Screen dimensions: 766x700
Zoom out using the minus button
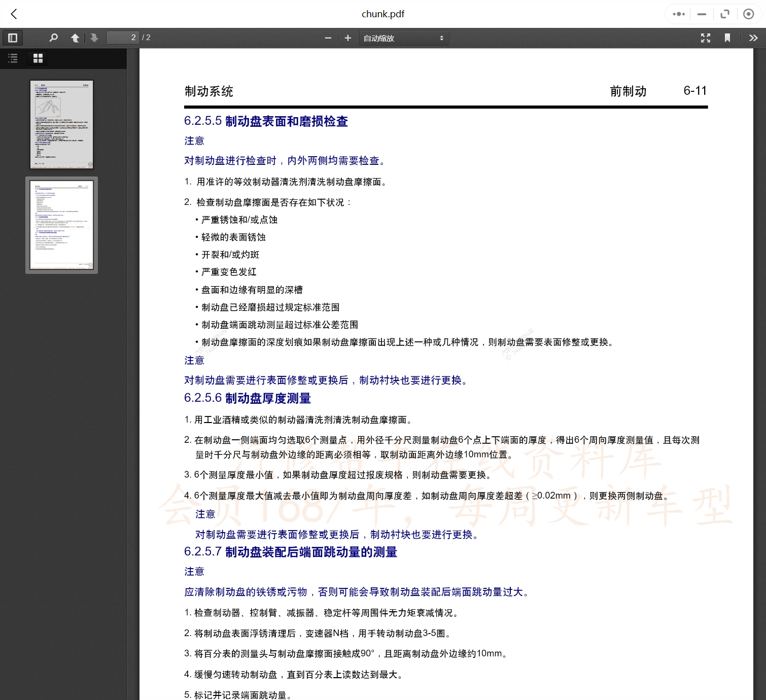[x=328, y=38]
